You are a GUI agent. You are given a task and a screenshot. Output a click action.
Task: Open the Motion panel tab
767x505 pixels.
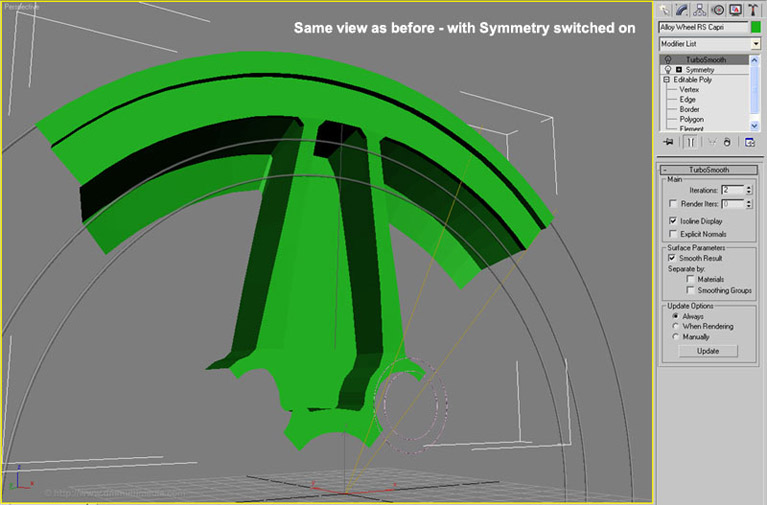click(718, 9)
